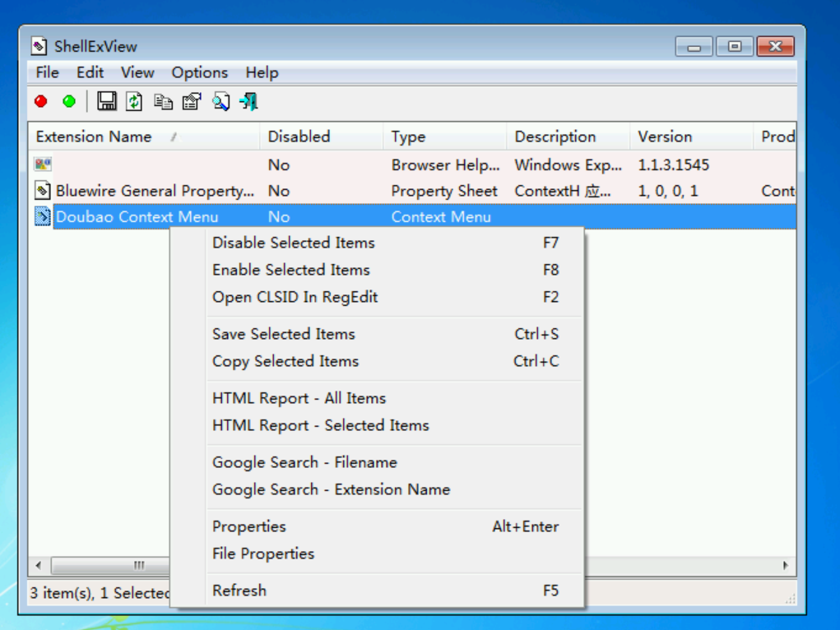This screenshot has height=630, width=840.
Task: Click the Copy Selected Items toolbar icon
Action: (x=163, y=101)
